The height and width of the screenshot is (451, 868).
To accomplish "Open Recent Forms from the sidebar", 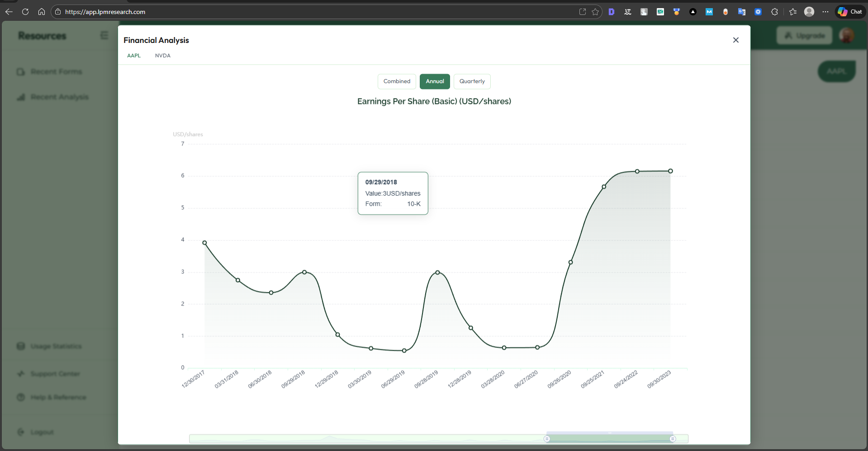I will (56, 71).
